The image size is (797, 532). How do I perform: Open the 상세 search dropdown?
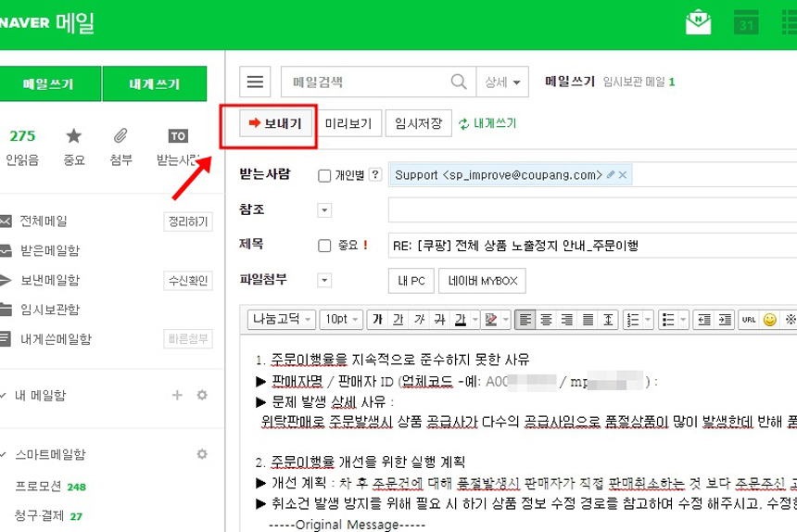[502, 82]
